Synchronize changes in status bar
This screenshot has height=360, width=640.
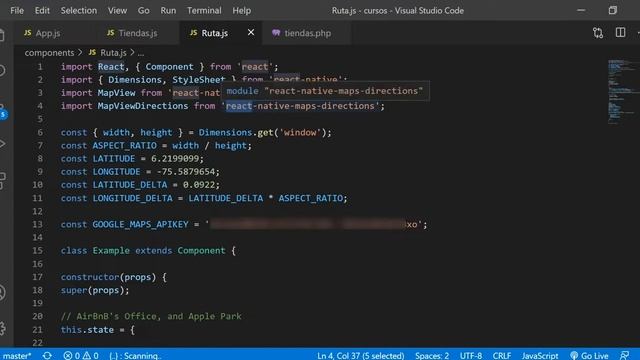coord(47,356)
